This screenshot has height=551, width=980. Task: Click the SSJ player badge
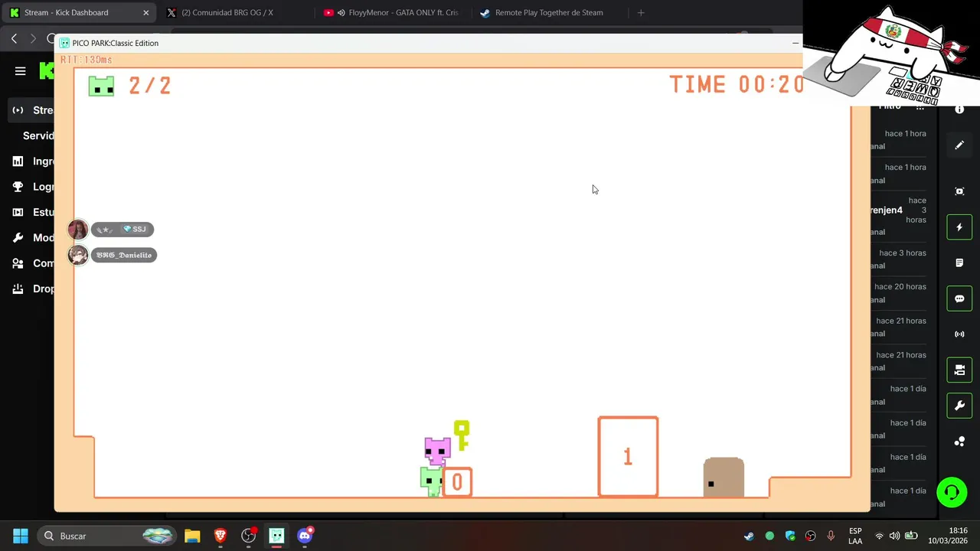point(122,230)
